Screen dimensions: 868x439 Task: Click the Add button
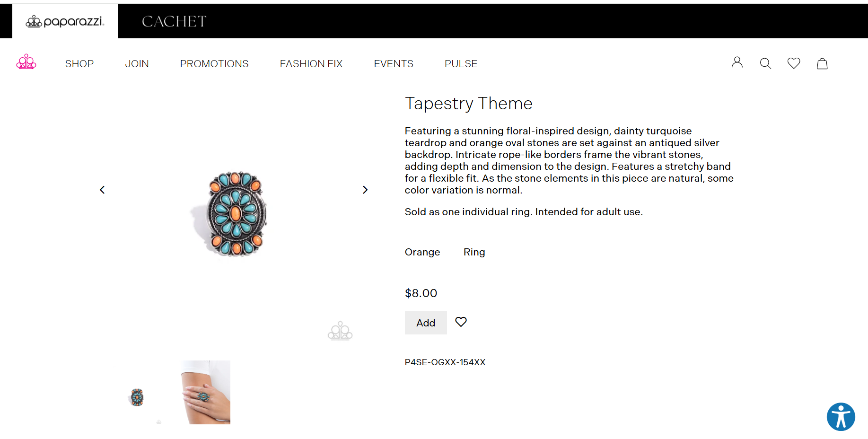coord(426,323)
